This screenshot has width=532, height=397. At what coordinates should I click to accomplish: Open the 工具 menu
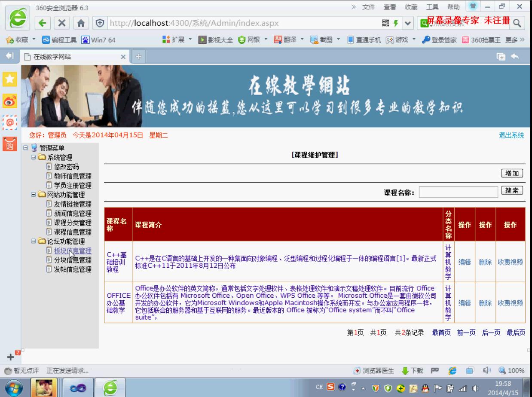[432, 7]
